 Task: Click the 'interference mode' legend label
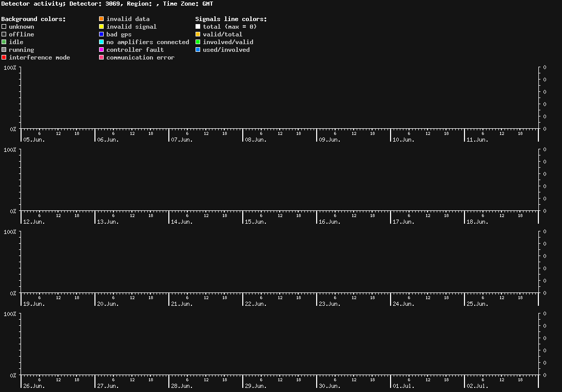pos(40,57)
